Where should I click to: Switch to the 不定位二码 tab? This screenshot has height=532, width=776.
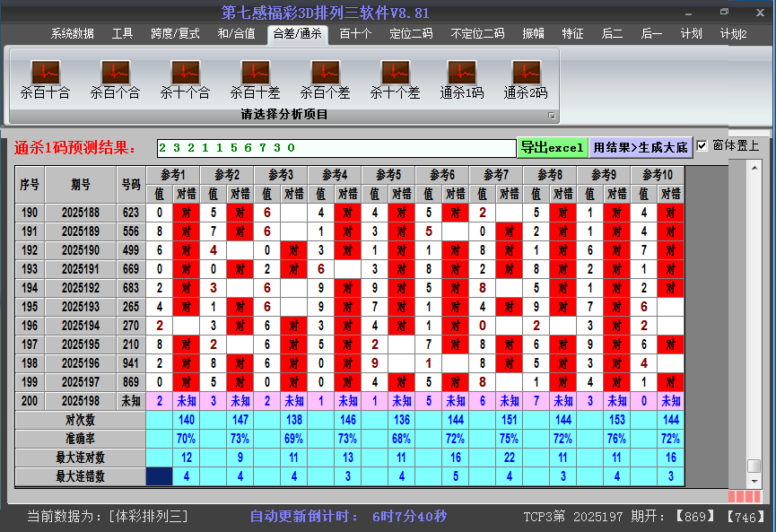point(477,34)
